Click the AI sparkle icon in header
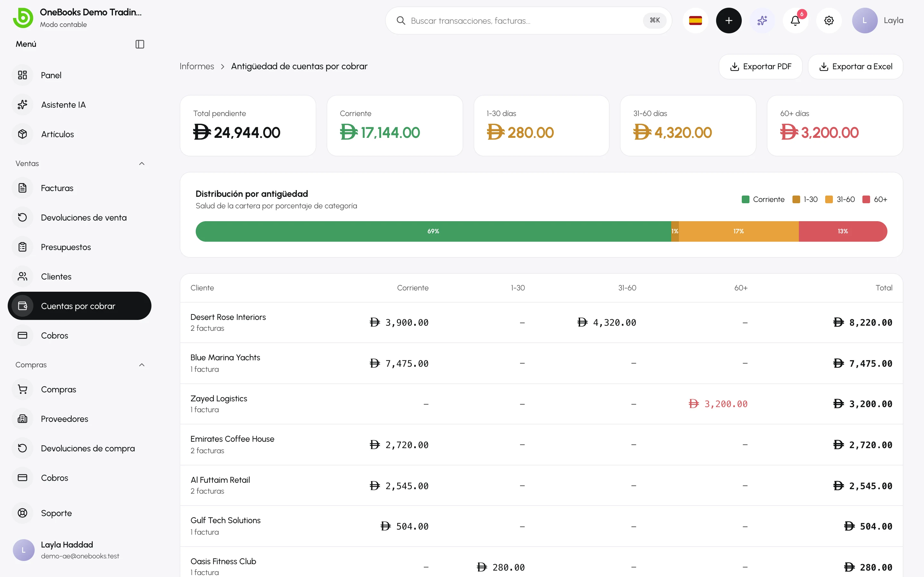This screenshot has width=924, height=577. [x=762, y=21]
